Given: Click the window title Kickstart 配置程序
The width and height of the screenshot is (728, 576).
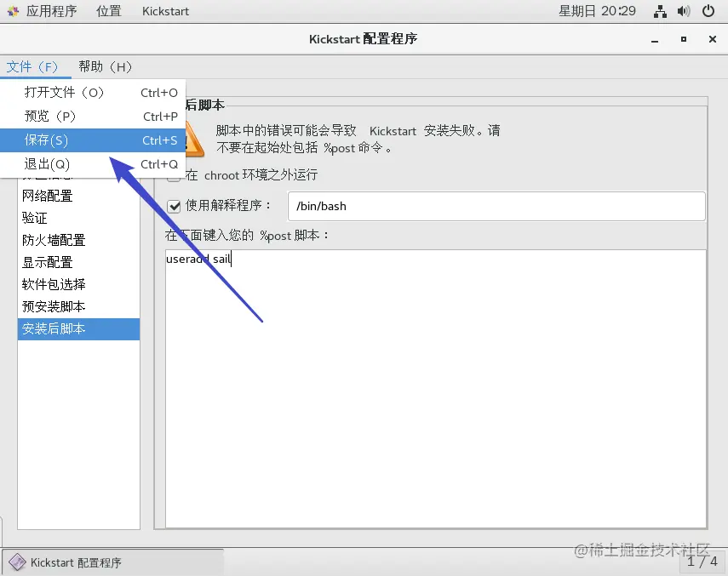Looking at the screenshot, I should (x=363, y=39).
